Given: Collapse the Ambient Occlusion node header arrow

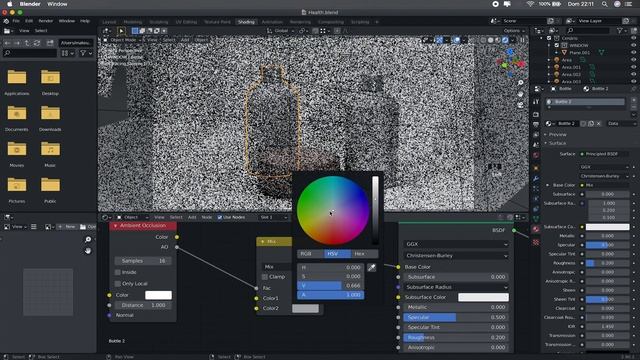Looking at the screenshot, I should [116, 226].
